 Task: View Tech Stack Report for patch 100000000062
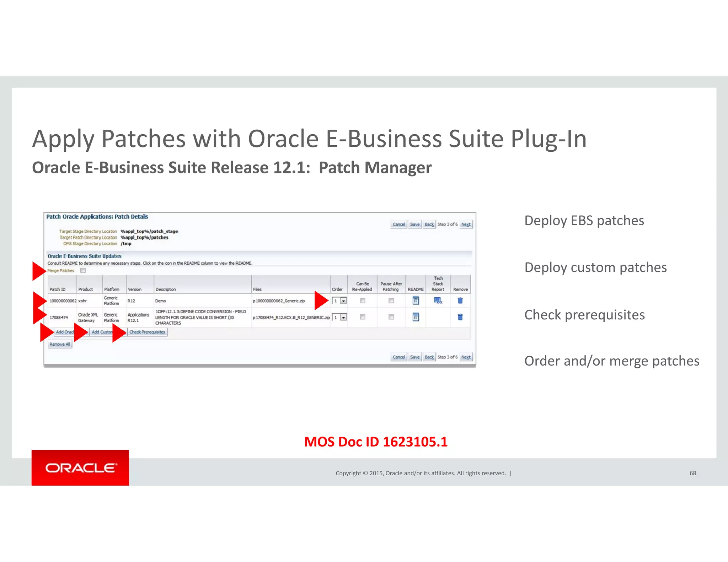tap(438, 301)
